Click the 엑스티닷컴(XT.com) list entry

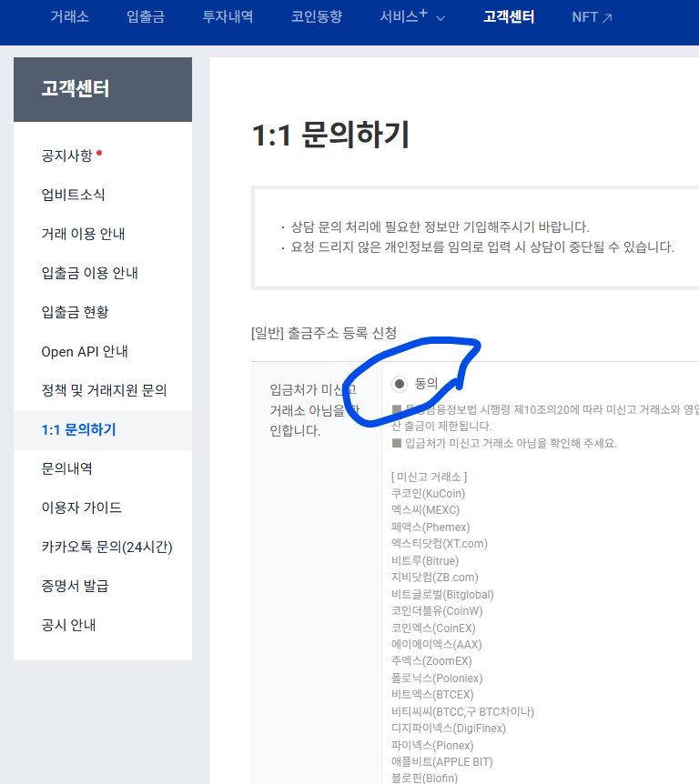[x=440, y=544]
